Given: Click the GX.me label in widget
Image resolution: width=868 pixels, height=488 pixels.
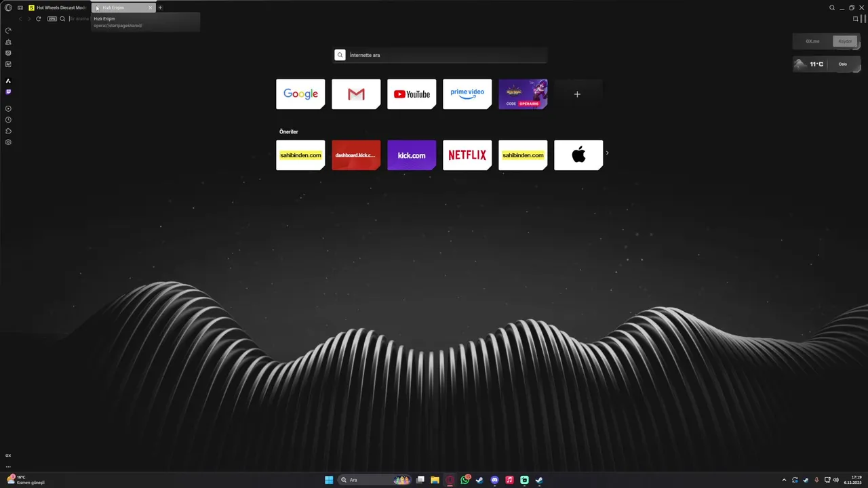Looking at the screenshot, I should pyautogui.click(x=812, y=41).
